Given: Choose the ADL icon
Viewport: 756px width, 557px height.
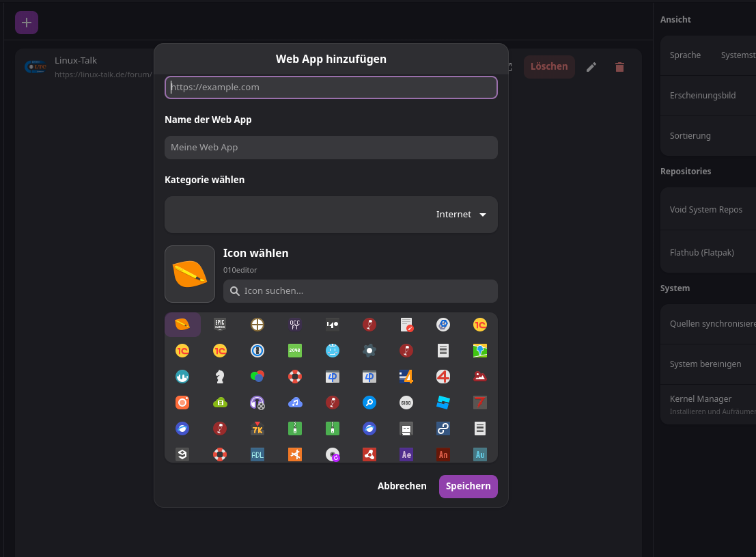Looking at the screenshot, I should pos(257,454).
